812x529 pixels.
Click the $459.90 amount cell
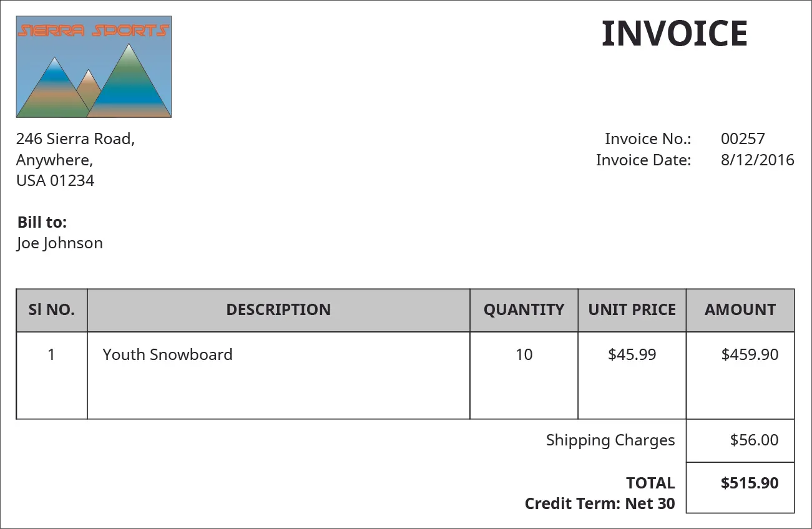pos(750,354)
